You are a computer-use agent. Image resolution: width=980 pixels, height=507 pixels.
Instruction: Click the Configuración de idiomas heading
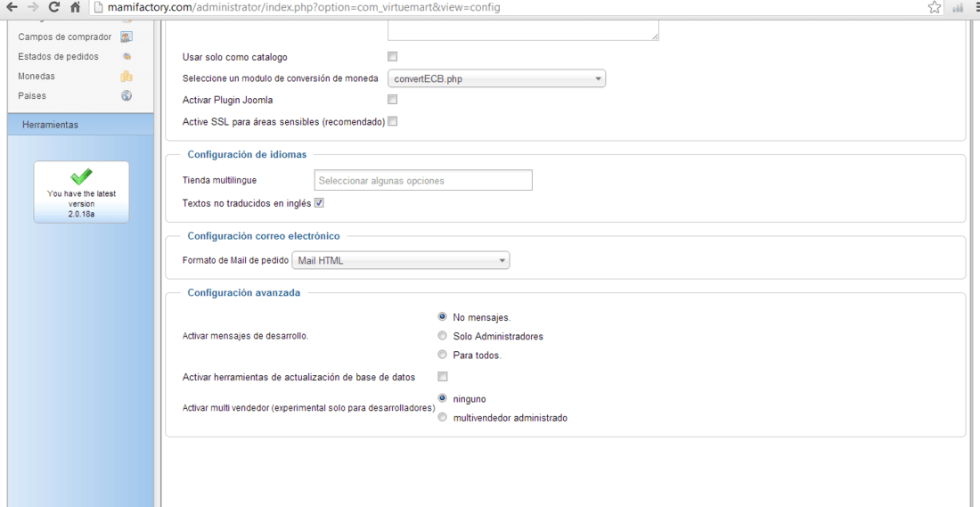(x=247, y=154)
